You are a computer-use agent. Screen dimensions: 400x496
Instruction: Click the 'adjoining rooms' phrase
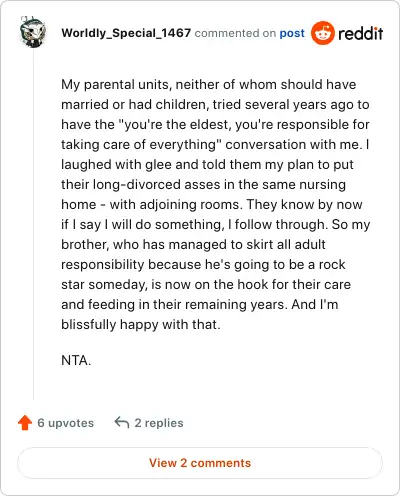(190, 204)
